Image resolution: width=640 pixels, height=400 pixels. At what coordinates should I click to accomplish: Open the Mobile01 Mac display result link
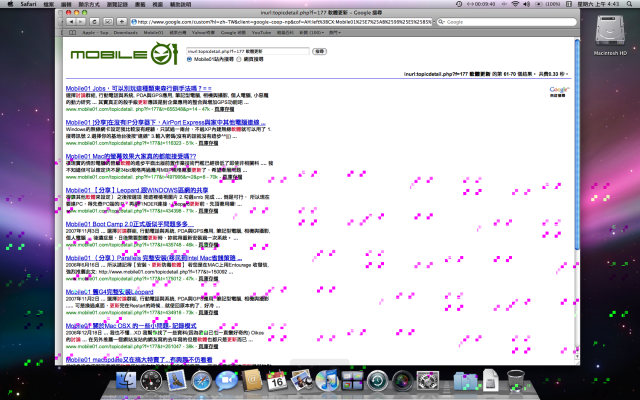pos(131,156)
